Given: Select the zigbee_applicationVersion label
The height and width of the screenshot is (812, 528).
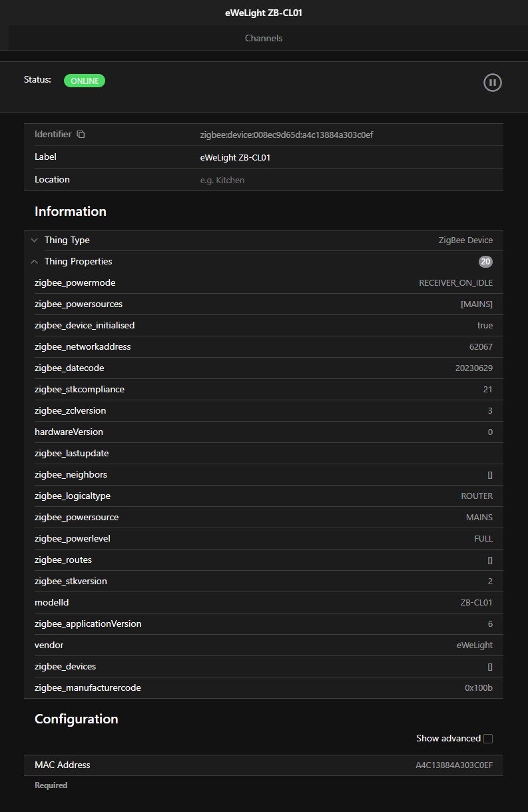Looking at the screenshot, I should pos(88,624).
